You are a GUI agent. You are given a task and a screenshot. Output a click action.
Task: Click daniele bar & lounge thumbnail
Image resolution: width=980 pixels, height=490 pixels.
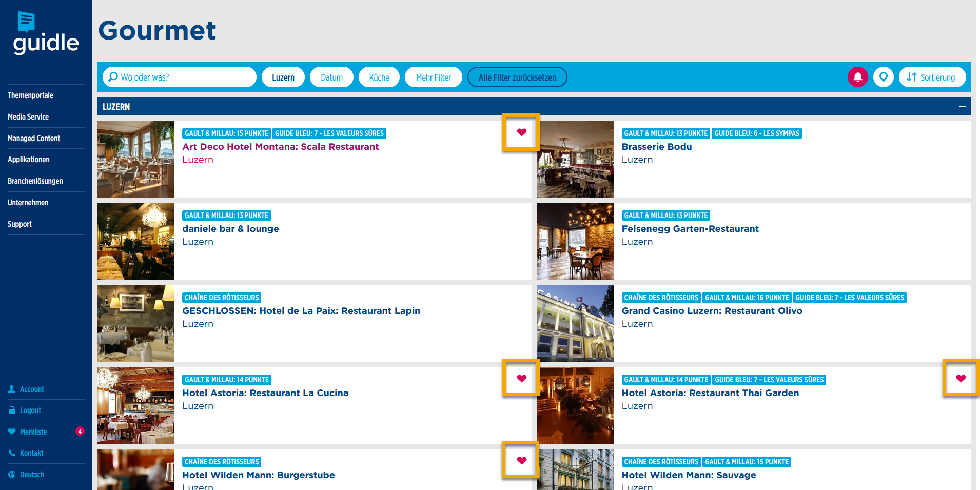(136, 241)
